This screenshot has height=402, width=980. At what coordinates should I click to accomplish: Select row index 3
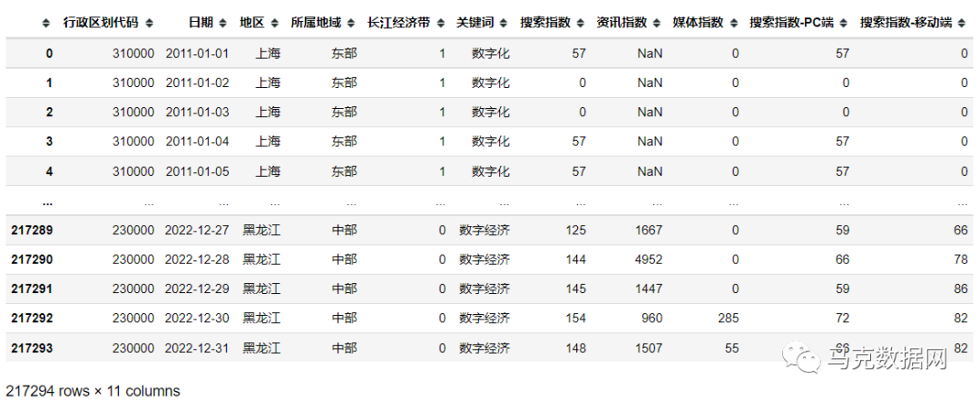pos(49,142)
